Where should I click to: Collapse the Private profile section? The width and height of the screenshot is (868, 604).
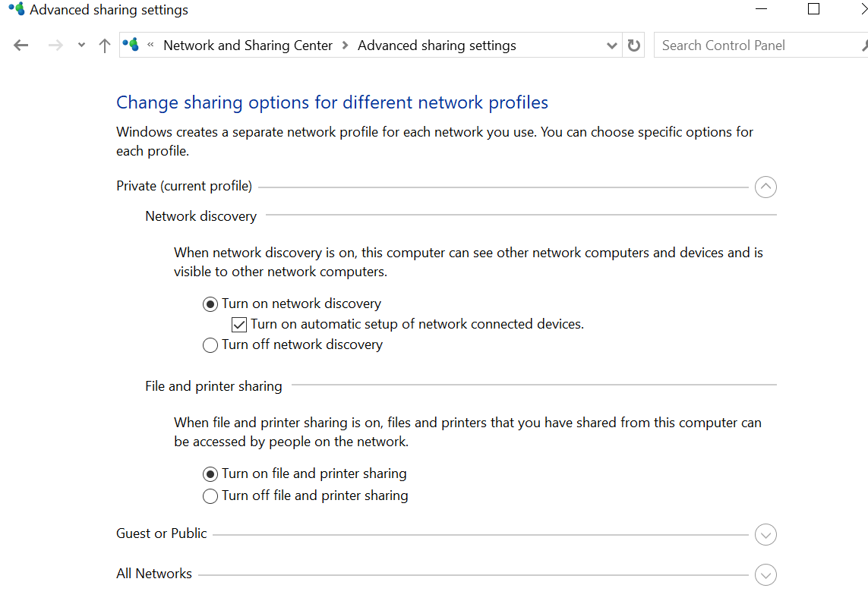(x=765, y=187)
